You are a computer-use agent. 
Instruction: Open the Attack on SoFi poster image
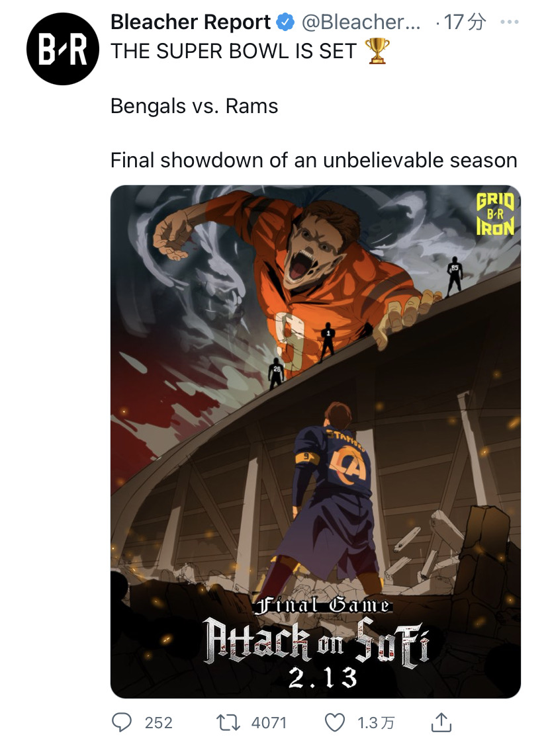(x=316, y=442)
